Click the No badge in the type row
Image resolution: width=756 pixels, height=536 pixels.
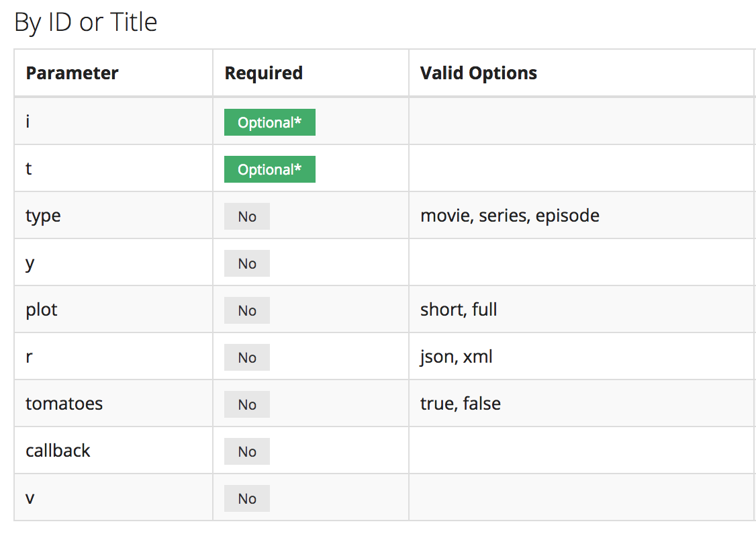[247, 217]
